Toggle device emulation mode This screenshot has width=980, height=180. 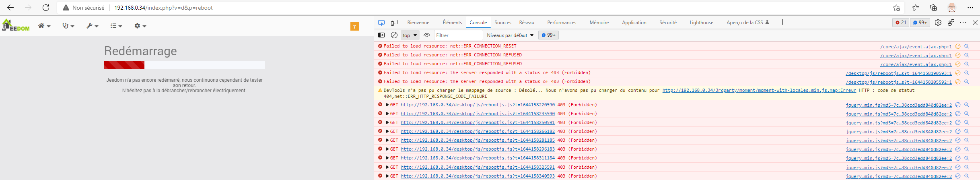click(394, 23)
